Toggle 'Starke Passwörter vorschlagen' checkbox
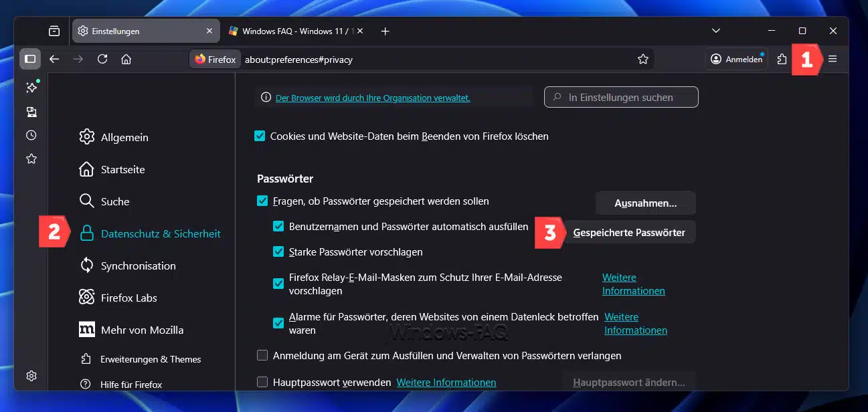 [x=278, y=252]
